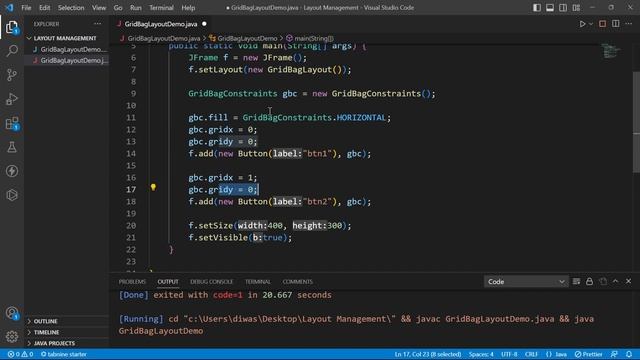This screenshot has height=360, width=640.
Task: Open the Testing beaker view
Action: coord(12,147)
